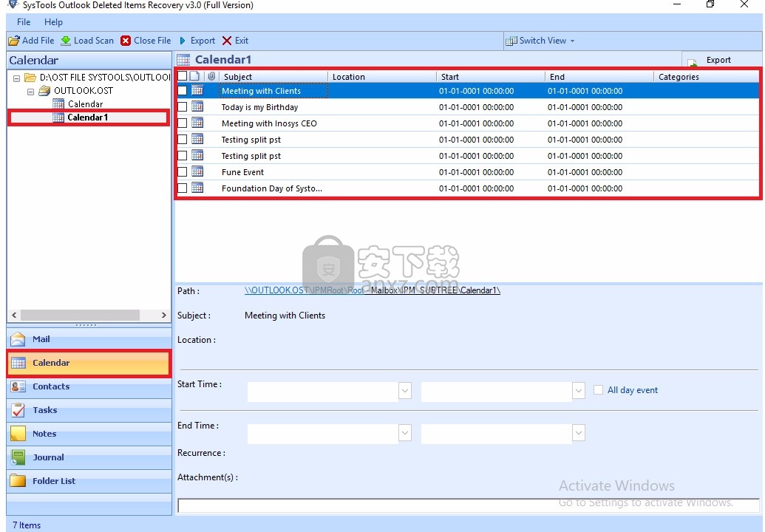Select the Meeting with Inosys CEO entry
This screenshot has width=765, height=532.
269,123
